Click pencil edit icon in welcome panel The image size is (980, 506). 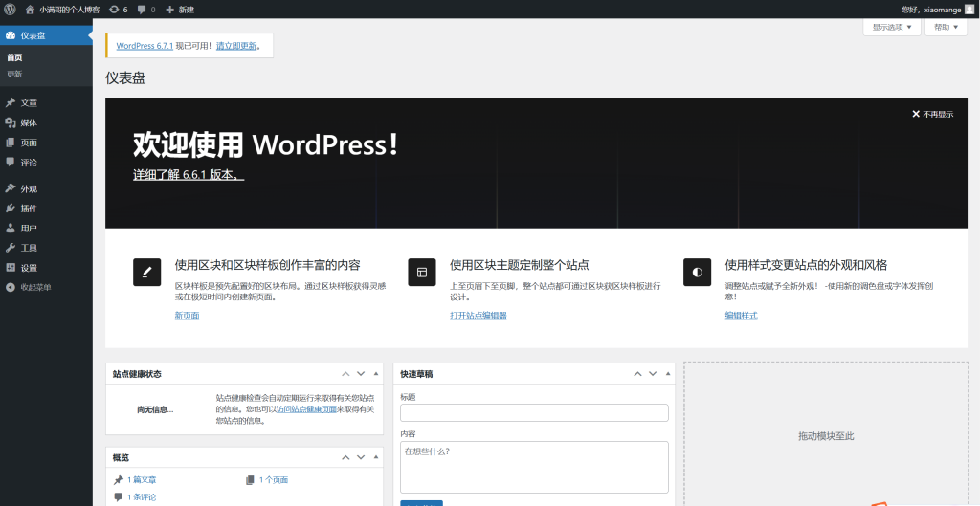[x=146, y=273]
